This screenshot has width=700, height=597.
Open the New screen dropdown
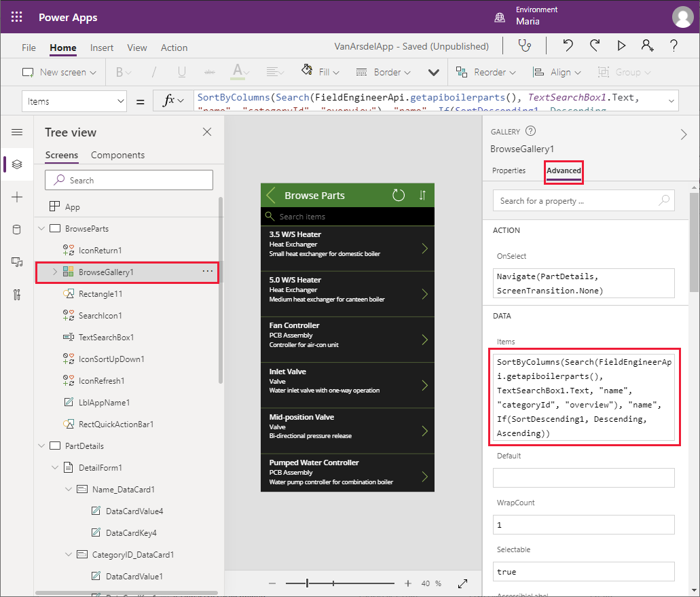click(59, 72)
